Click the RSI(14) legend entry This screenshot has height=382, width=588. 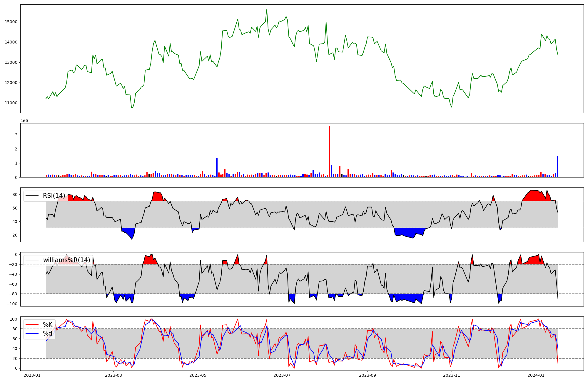coord(54,196)
